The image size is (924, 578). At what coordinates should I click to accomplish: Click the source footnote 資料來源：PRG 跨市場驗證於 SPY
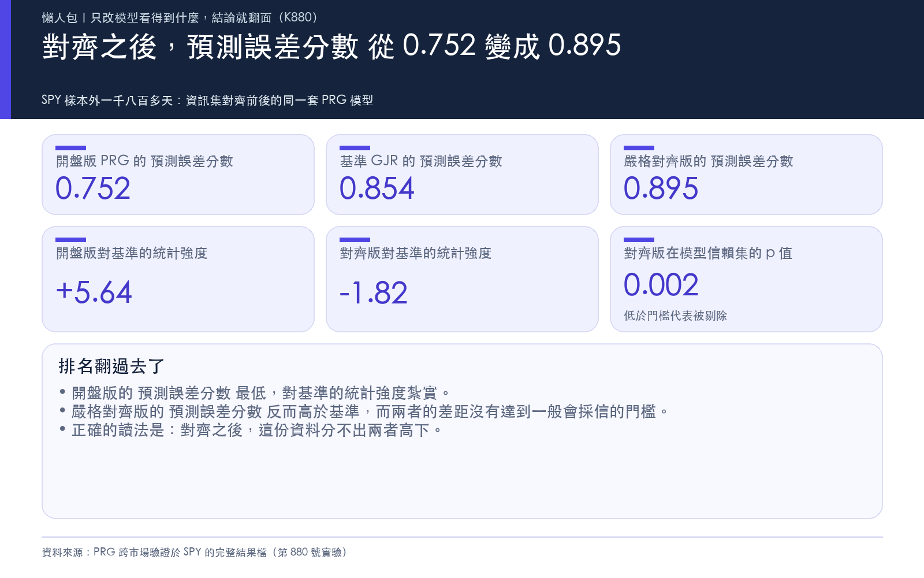195,552
